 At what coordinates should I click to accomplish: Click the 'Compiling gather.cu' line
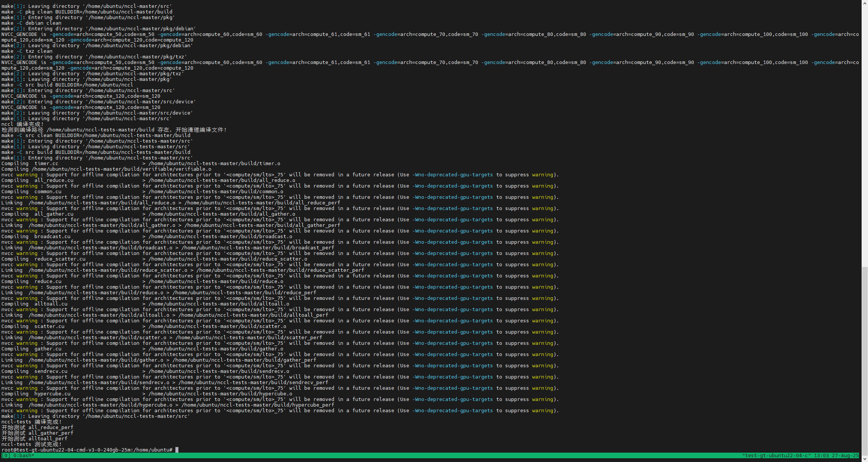pos(142,349)
